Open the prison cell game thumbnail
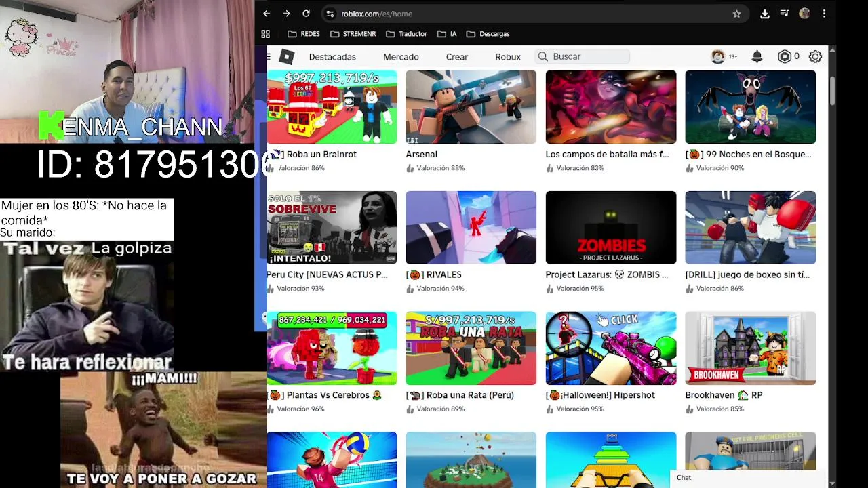This screenshot has height=488, width=868. point(751,451)
